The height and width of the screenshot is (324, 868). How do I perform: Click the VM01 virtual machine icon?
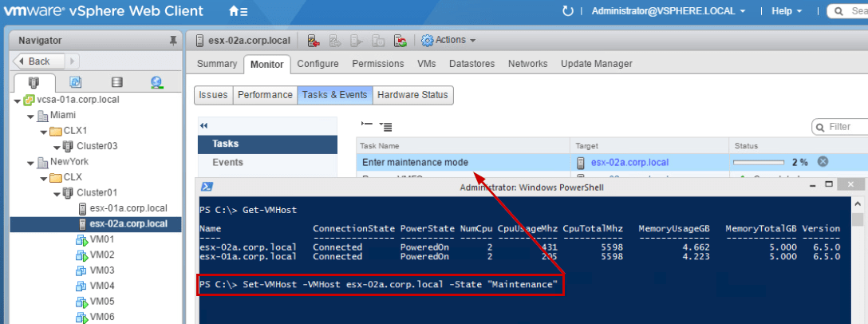point(81,240)
